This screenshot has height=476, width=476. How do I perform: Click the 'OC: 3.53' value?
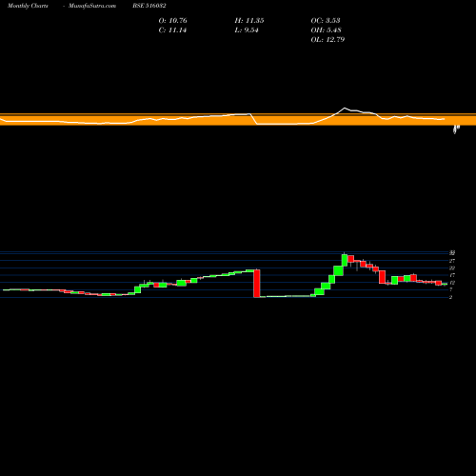326,21
